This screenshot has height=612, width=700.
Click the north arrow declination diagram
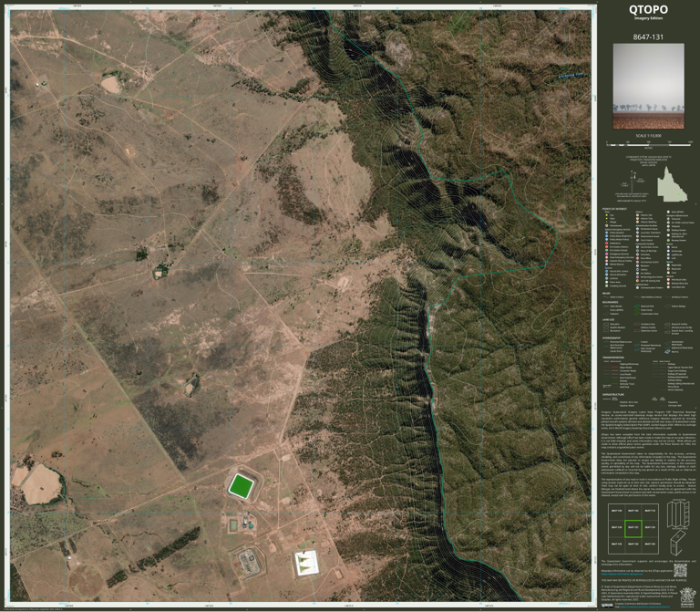[x=631, y=183]
